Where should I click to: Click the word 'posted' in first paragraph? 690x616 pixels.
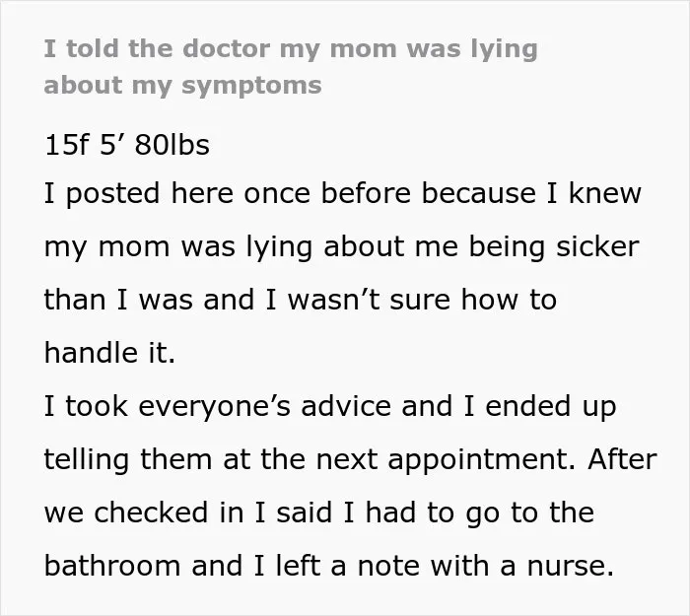click(113, 194)
